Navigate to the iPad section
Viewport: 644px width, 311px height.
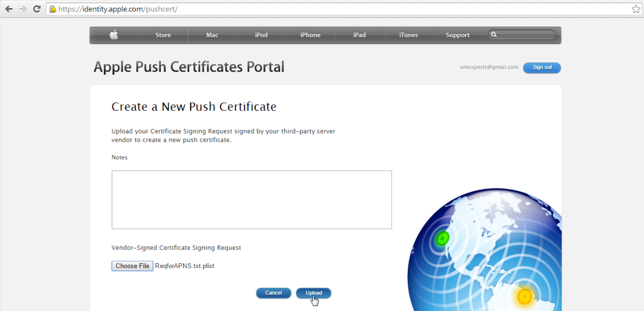pyautogui.click(x=359, y=35)
